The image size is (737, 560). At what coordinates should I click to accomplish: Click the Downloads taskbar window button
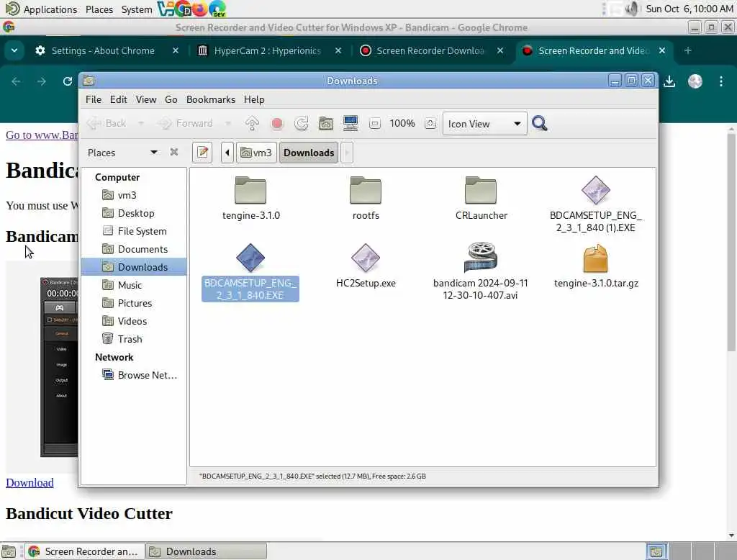[x=206, y=551]
